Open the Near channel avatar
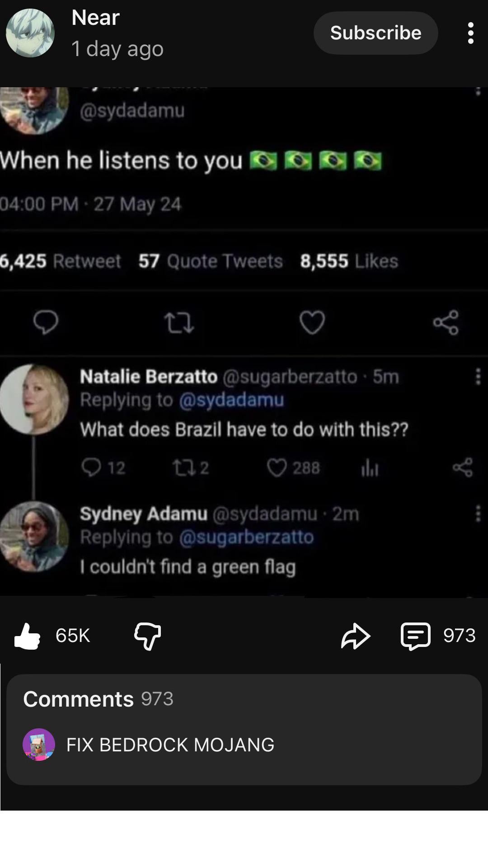This screenshot has height=868, width=488. (x=30, y=33)
